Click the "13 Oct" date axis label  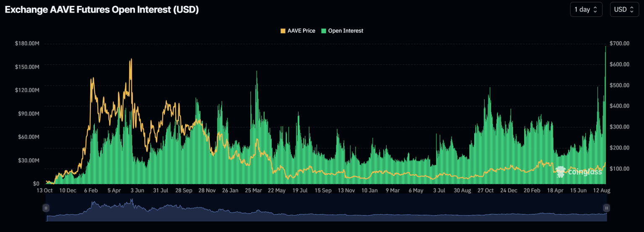(44, 190)
